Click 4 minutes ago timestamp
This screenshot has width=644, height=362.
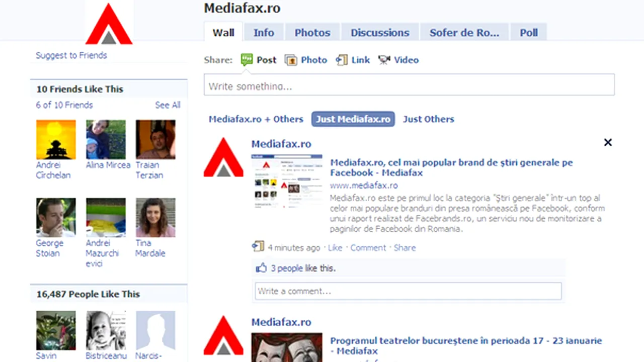point(294,248)
